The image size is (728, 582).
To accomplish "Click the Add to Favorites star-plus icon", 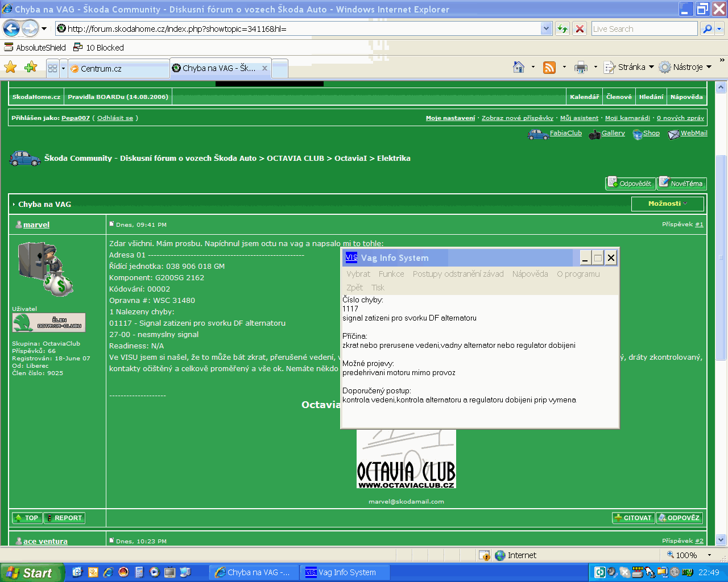I will pyautogui.click(x=31, y=67).
